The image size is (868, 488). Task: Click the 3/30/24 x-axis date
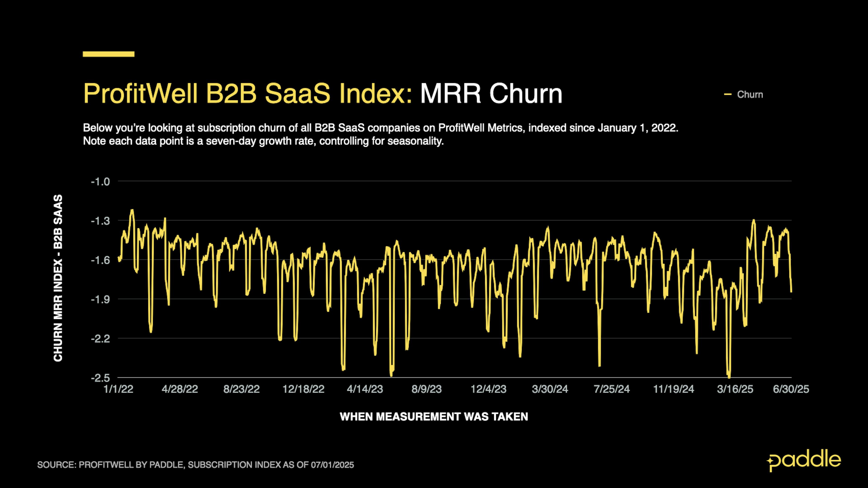[550, 389]
